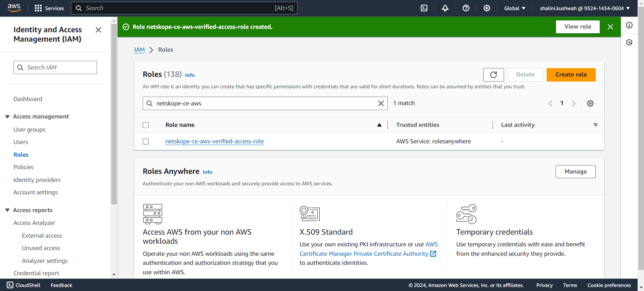Click the View role button

578,27
